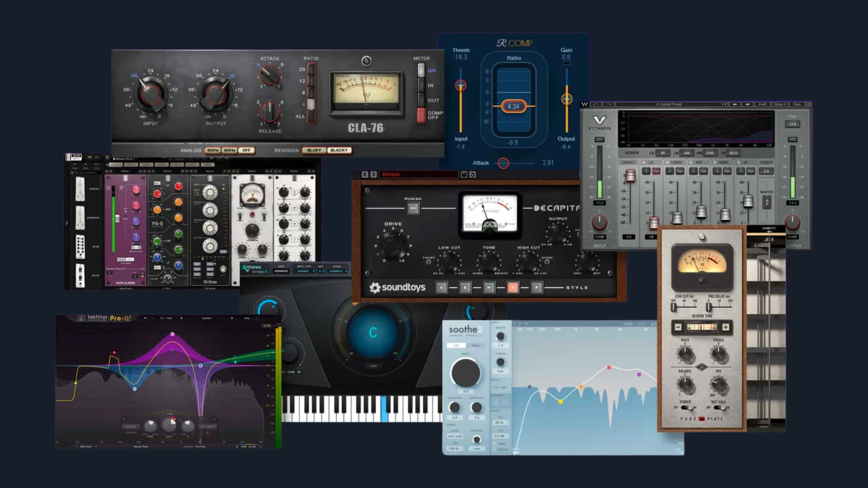Click Decapitator save preset floppy icon
Screen dimensions: 868x488
[x=464, y=175]
